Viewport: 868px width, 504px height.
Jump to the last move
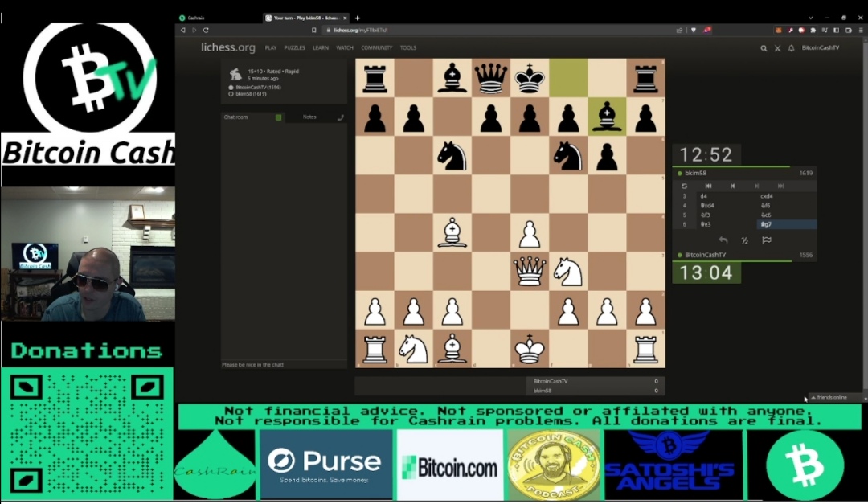(780, 186)
